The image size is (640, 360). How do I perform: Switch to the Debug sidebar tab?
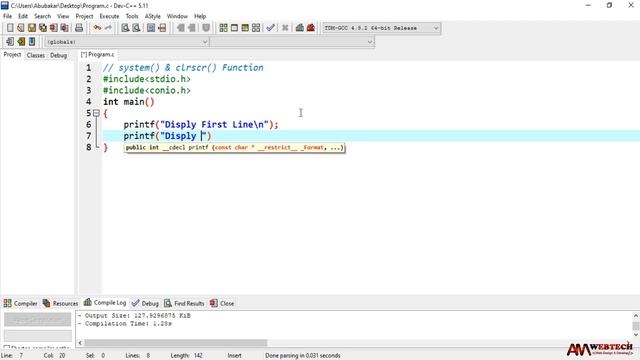click(58, 55)
